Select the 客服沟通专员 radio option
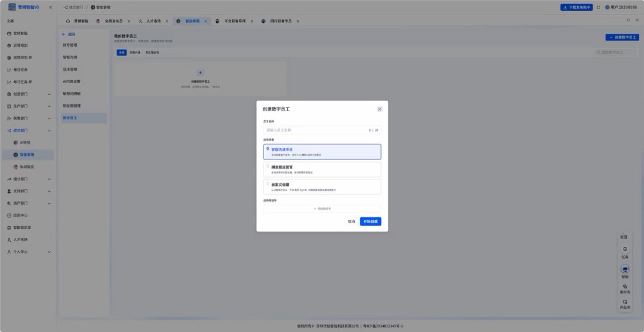This screenshot has height=332, width=644. [322, 151]
